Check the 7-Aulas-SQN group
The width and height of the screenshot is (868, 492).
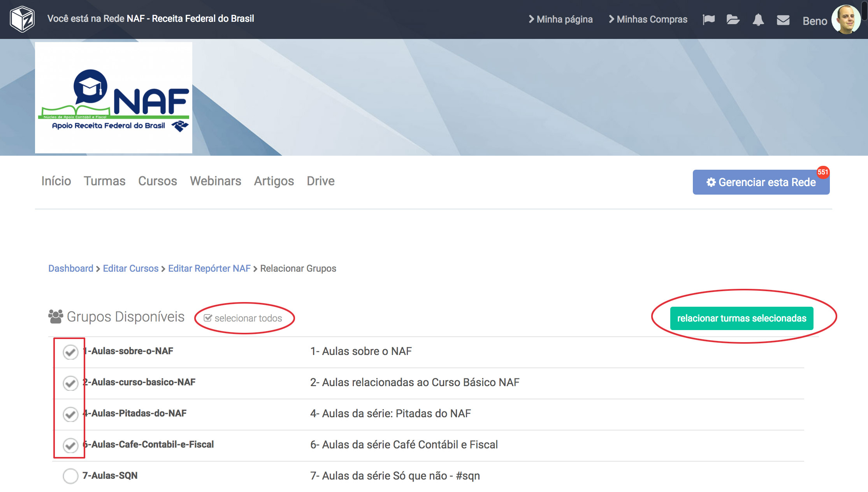click(70, 476)
